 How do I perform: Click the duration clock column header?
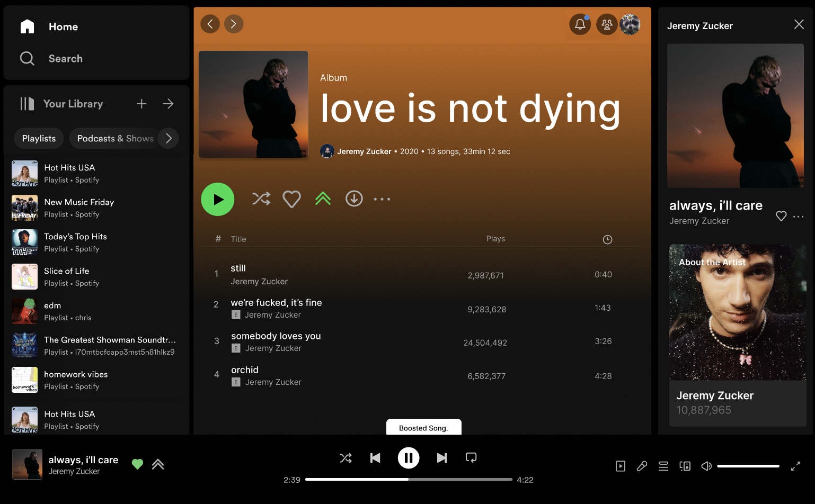tap(607, 239)
